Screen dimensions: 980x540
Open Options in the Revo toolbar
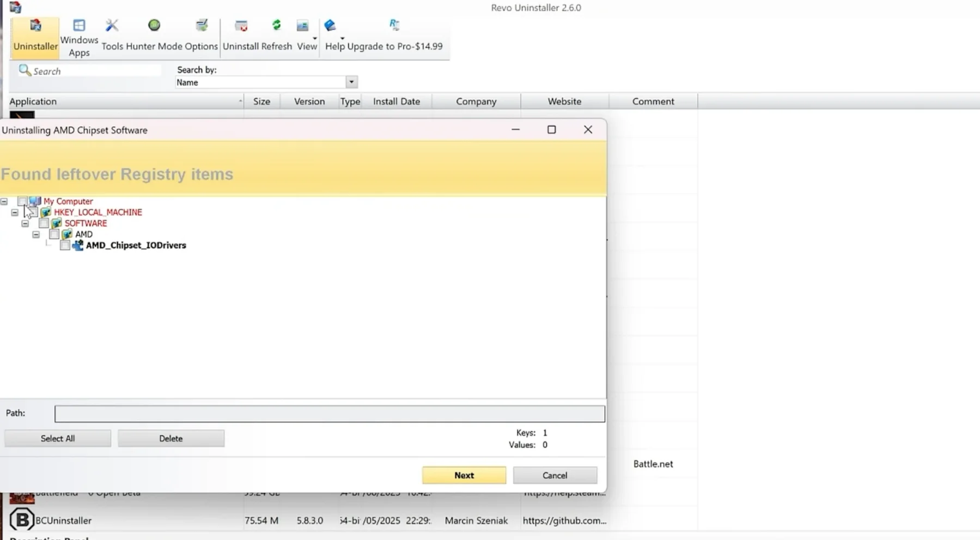click(201, 36)
